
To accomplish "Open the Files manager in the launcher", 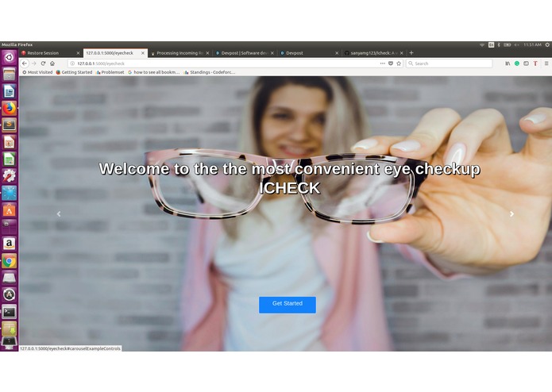I will pos(9,74).
